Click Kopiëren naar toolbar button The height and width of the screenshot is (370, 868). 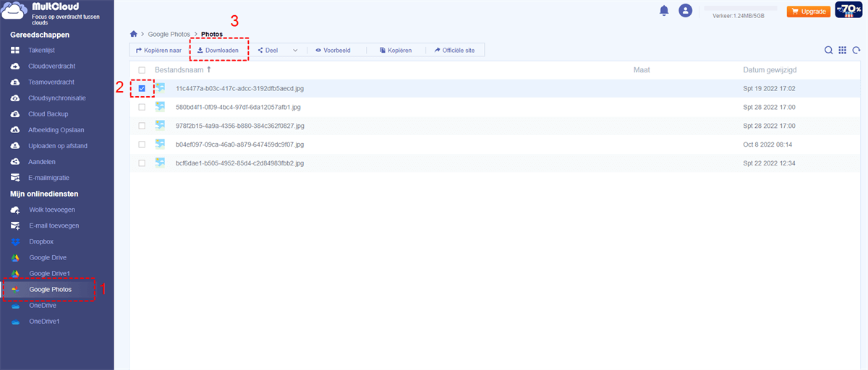[x=158, y=51]
